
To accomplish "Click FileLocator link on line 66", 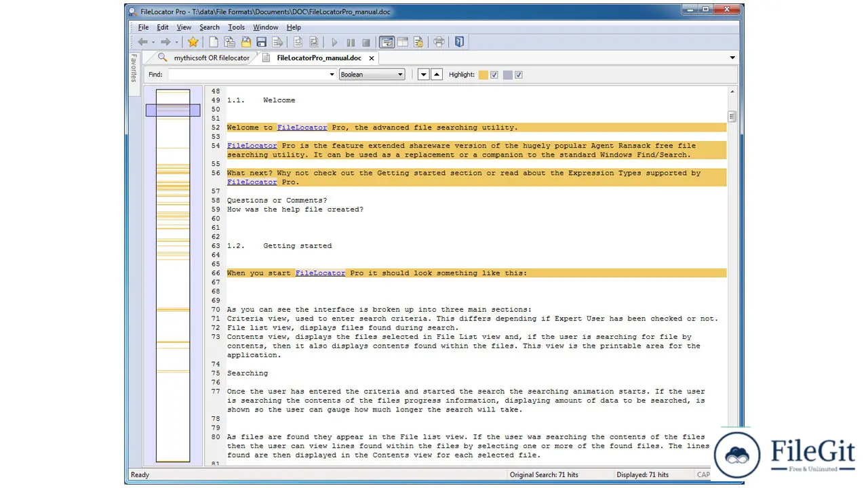I will tap(320, 273).
